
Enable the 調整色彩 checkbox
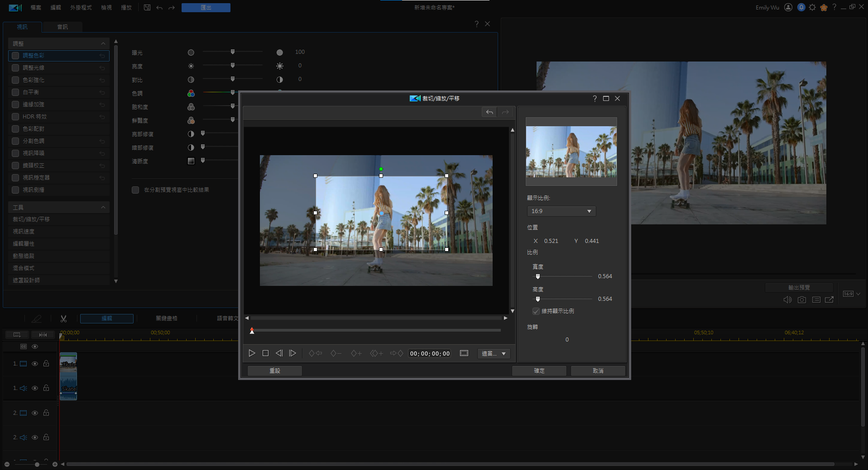[x=15, y=56]
